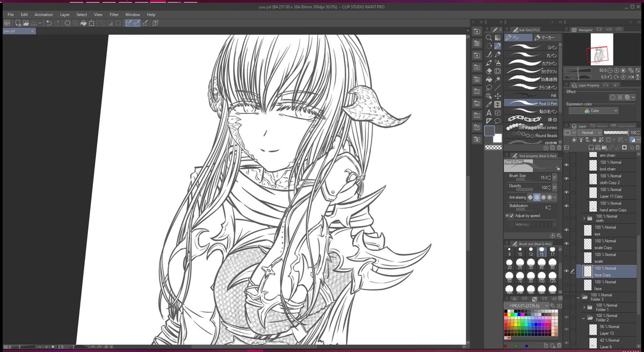Click the Fill icon in command bar
Image resolution: width=644 pixels, height=352 pixels.
pos(83,23)
